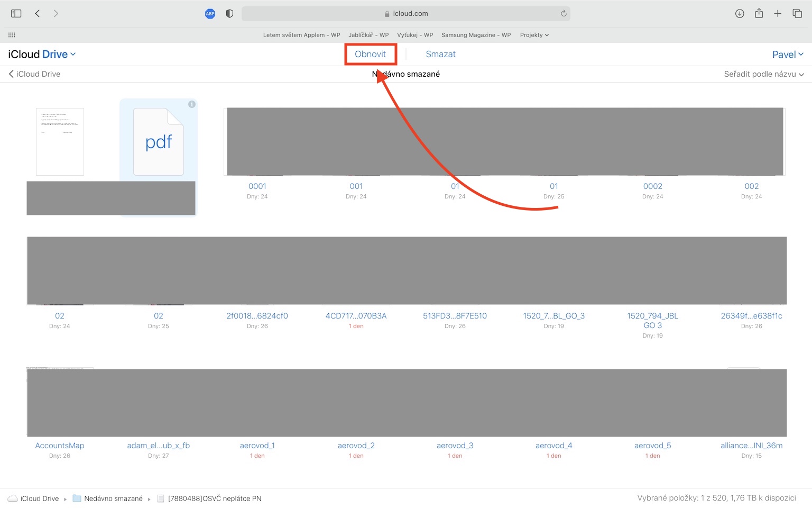812x508 pixels.
Task: Open the Jablíčkář - WP bookmark
Action: (x=368, y=35)
